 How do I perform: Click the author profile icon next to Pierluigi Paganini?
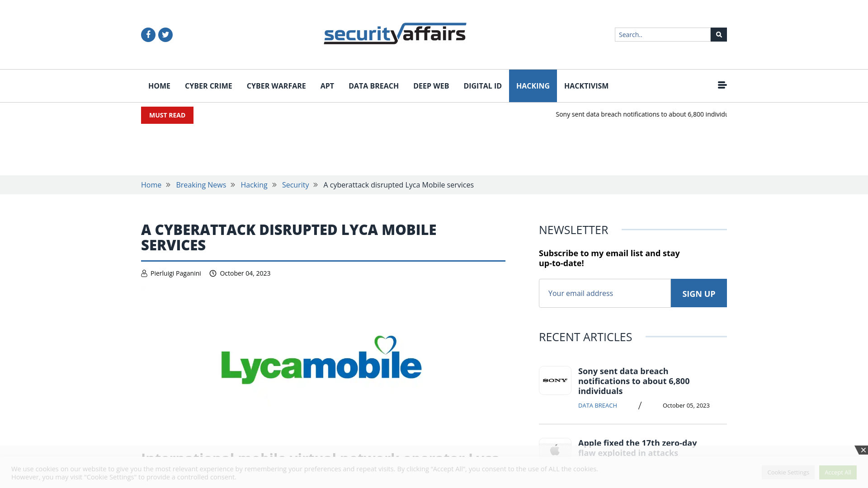tap(144, 273)
